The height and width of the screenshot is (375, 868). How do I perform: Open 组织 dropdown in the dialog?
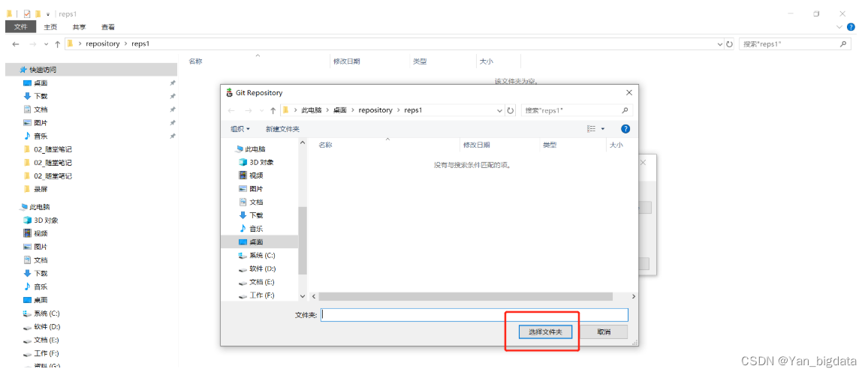tap(240, 129)
